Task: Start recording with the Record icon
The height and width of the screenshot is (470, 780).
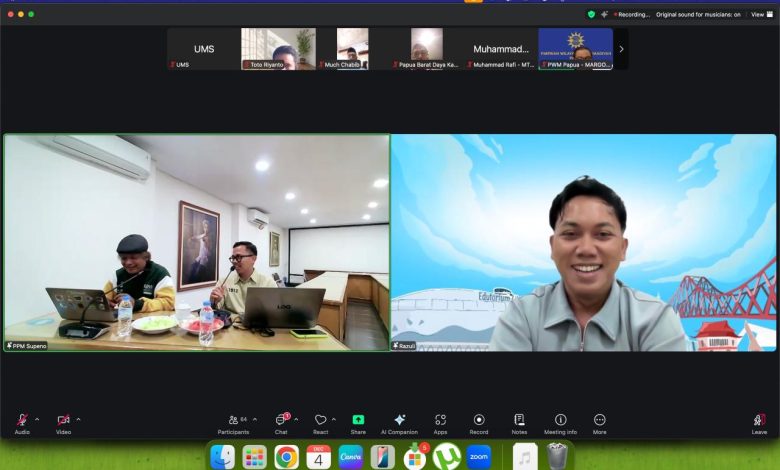Action: click(x=479, y=420)
